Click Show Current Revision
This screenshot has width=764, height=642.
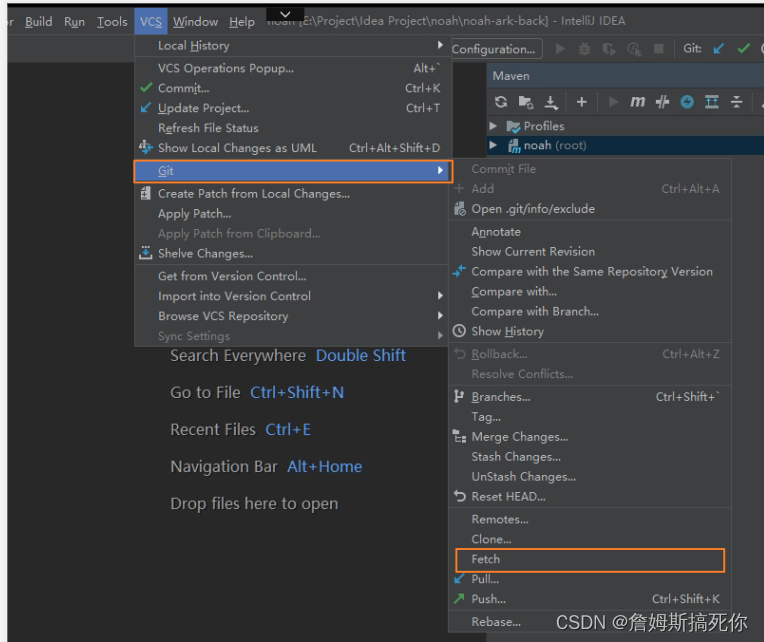click(590, 252)
